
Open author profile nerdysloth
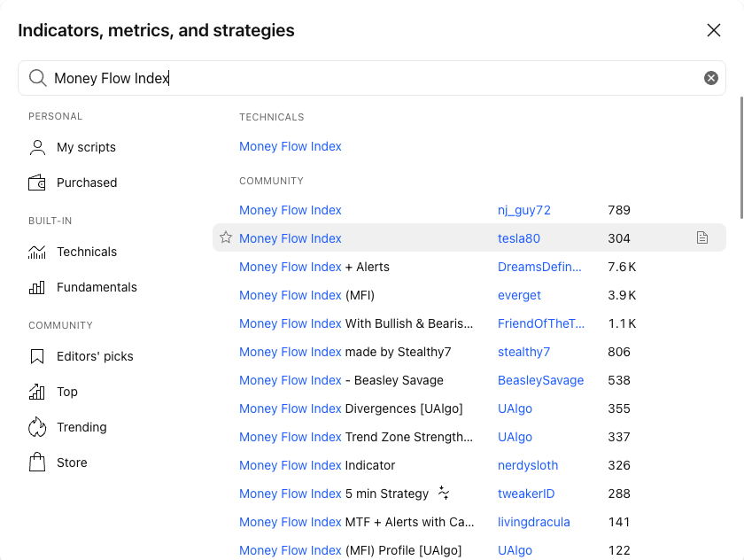(528, 465)
